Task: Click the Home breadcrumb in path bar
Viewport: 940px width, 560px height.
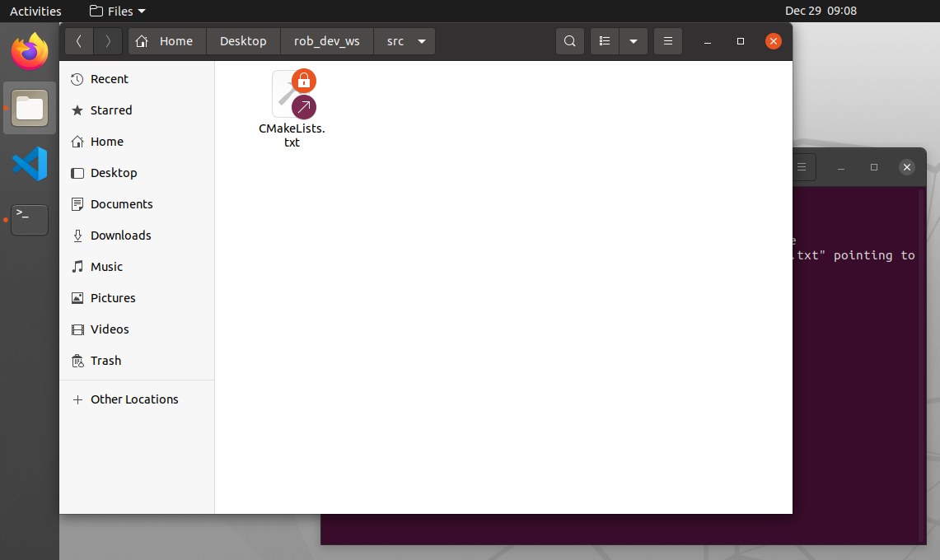Action: [x=167, y=41]
